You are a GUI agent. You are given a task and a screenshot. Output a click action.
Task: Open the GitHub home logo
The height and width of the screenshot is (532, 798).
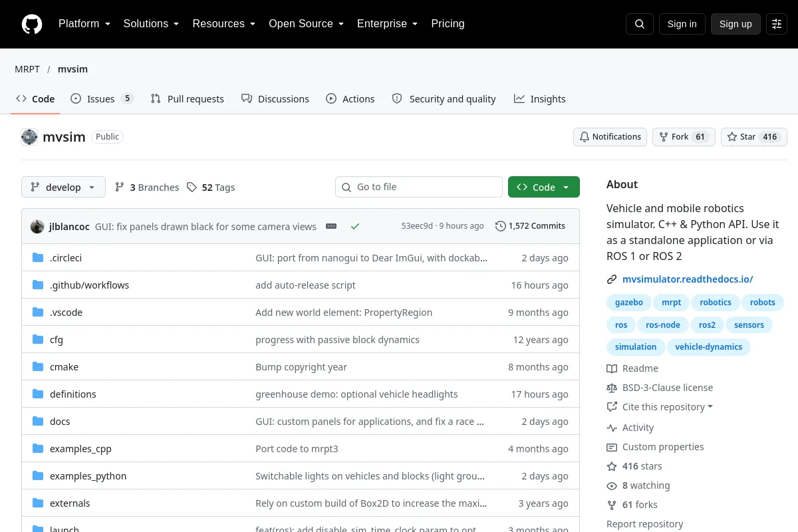coord(32,24)
